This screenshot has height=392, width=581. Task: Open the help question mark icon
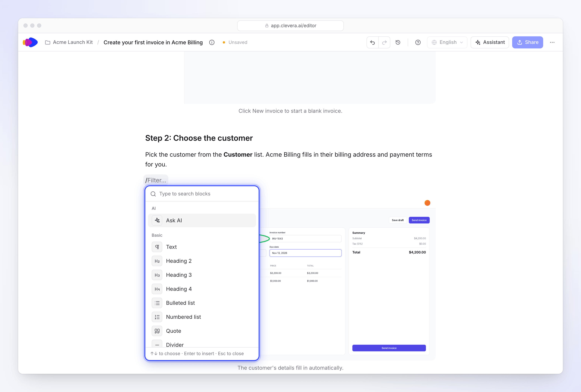pos(418,42)
